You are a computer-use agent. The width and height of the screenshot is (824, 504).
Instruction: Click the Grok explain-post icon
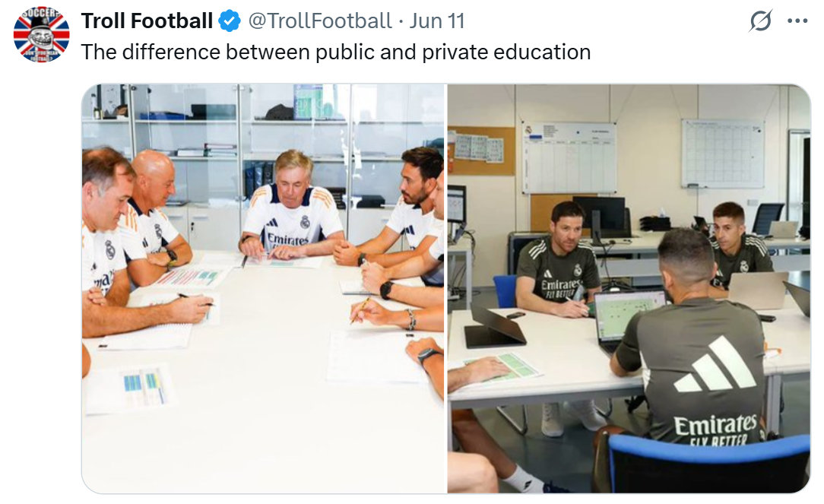(x=760, y=21)
